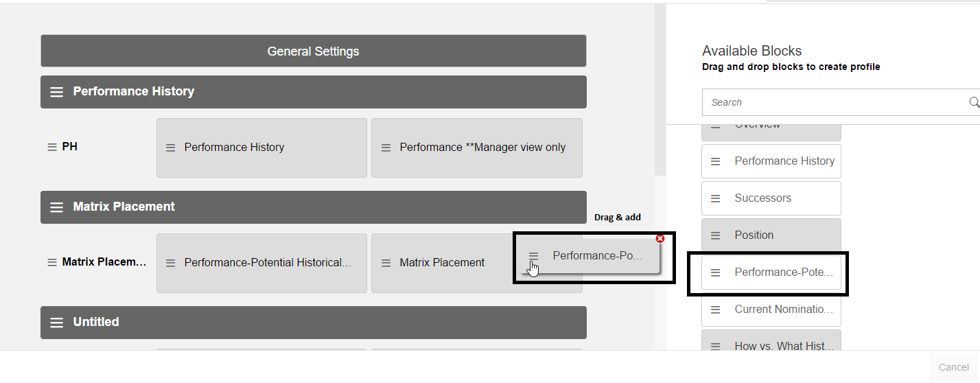Click hamburger icon on Matrix Placement section header
The width and height of the screenshot is (980, 383).
[x=57, y=207]
